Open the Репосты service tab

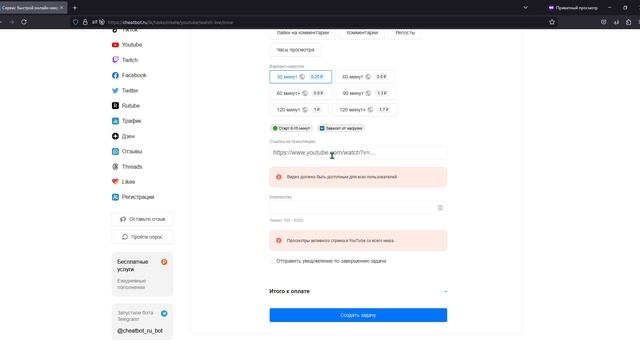(405, 33)
